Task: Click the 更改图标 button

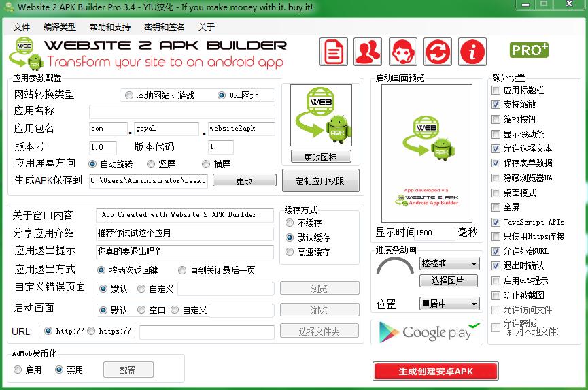Action: pos(321,157)
